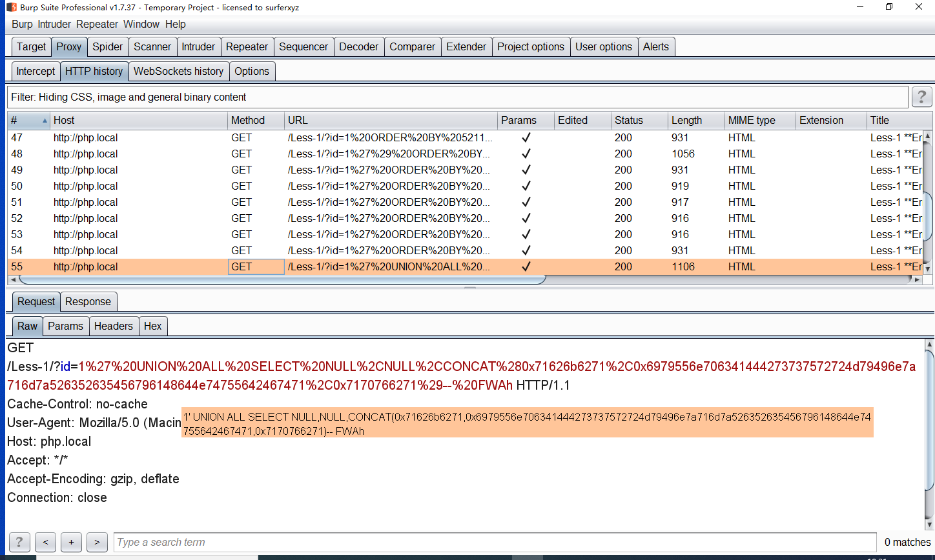
Task: Switch to the Spider tab
Action: [x=108, y=46]
